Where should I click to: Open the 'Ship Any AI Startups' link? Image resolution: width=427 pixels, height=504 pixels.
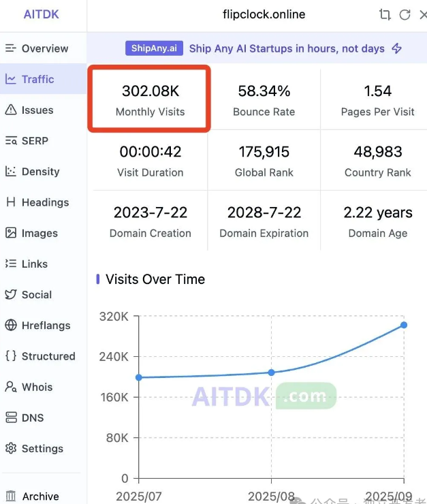pos(287,48)
